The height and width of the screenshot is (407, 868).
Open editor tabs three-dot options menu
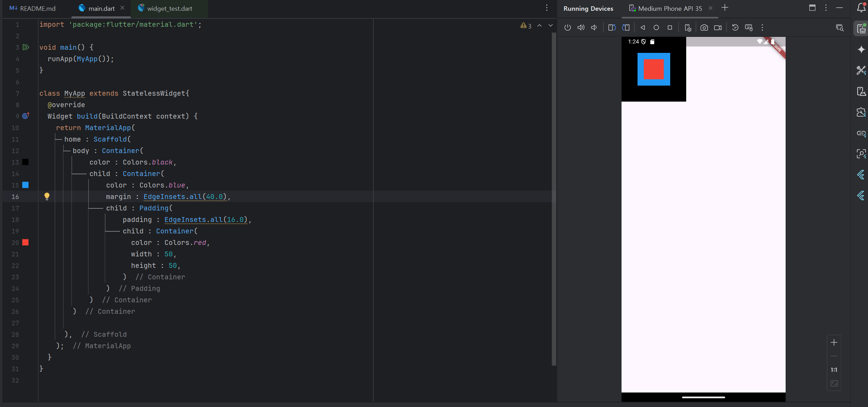pos(546,8)
